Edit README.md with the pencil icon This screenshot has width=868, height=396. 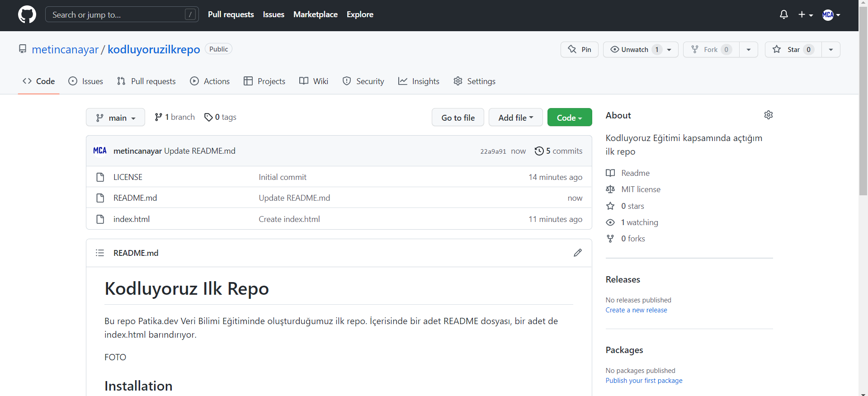click(x=578, y=253)
